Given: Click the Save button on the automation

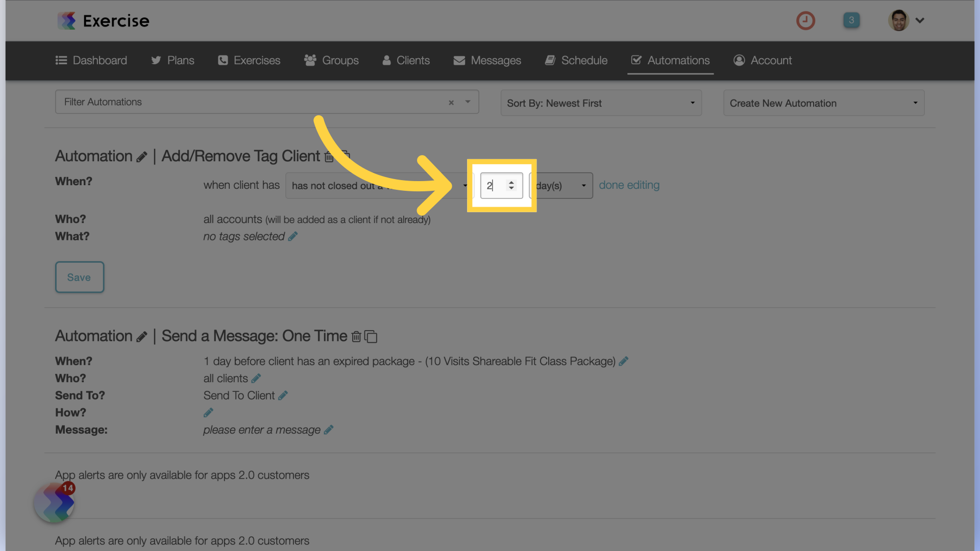Looking at the screenshot, I should pyautogui.click(x=79, y=277).
